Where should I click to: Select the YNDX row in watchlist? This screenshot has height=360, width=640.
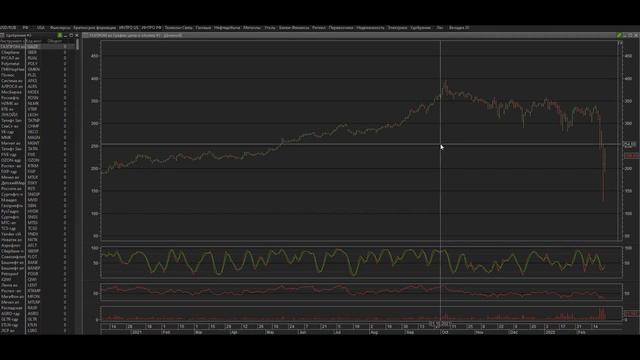38,234
